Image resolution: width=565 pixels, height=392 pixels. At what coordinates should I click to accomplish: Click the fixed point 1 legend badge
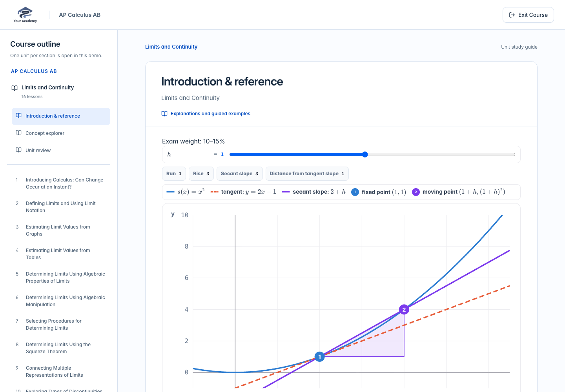(x=355, y=192)
